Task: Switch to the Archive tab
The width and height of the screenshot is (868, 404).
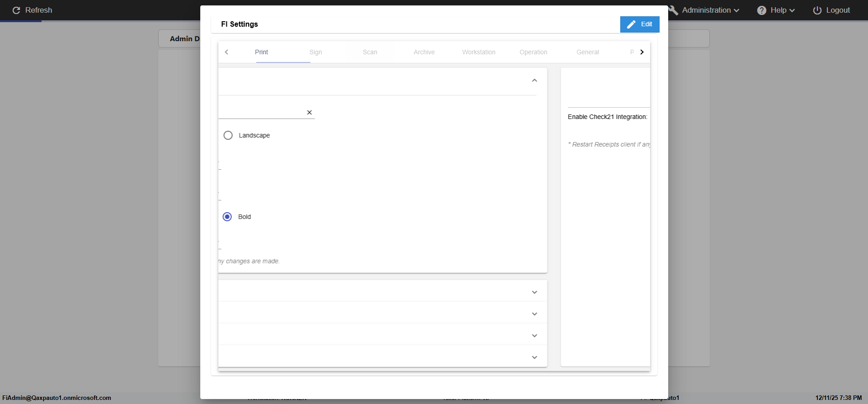Action: 424,52
